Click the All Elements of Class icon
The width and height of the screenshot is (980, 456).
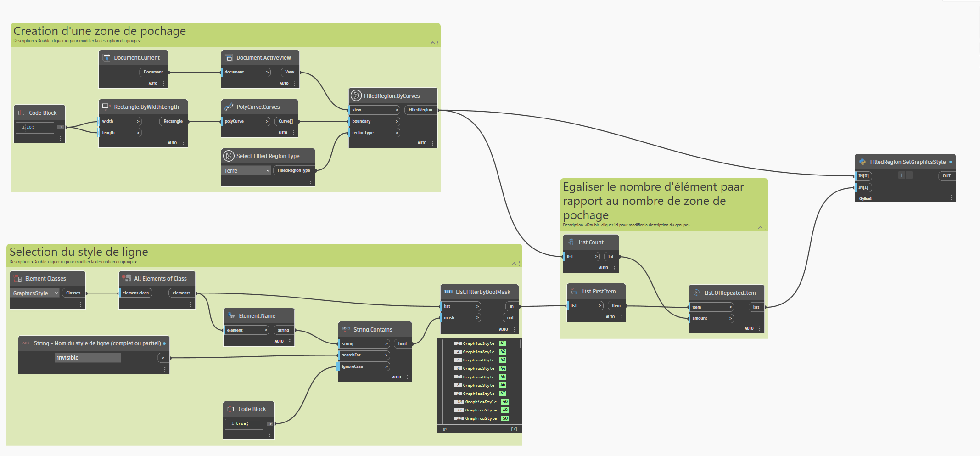point(126,278)
